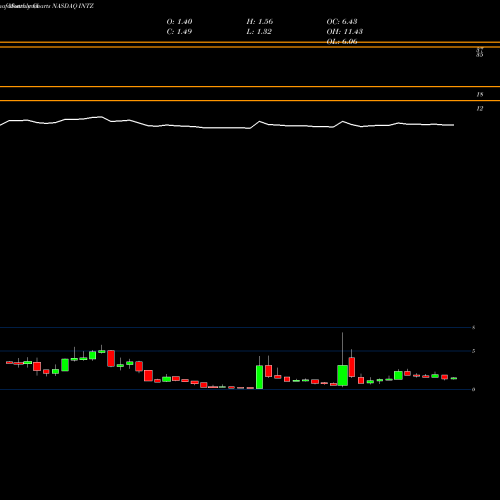This screenshot has width=500, height=500.
Task: Select the close value C: 1.49
Action: (179, 32)
